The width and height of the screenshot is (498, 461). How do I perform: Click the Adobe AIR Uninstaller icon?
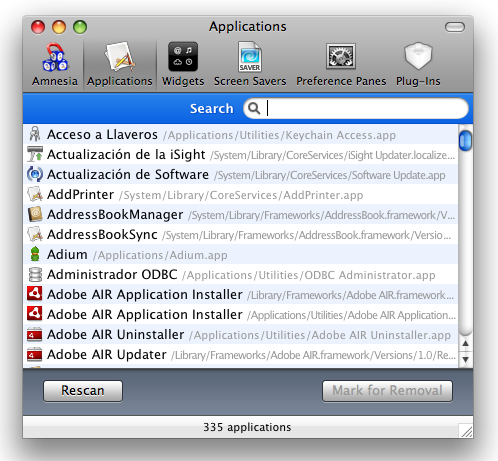coord(35,334)
